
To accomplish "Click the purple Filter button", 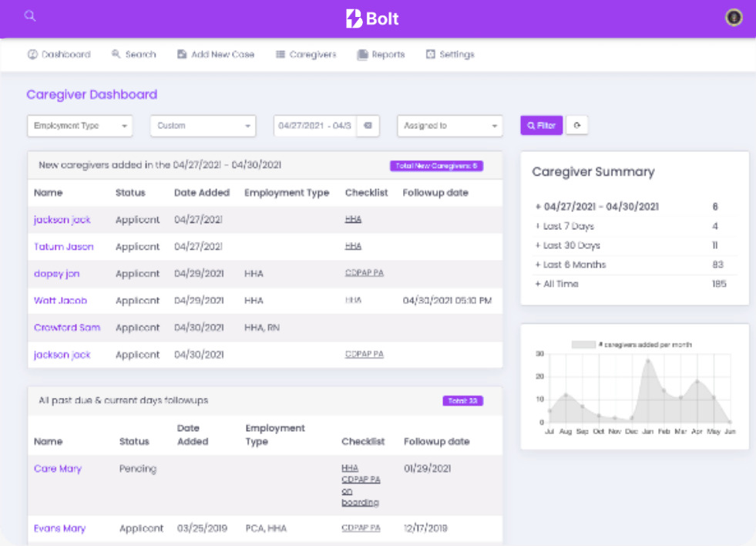I will 541,126.
